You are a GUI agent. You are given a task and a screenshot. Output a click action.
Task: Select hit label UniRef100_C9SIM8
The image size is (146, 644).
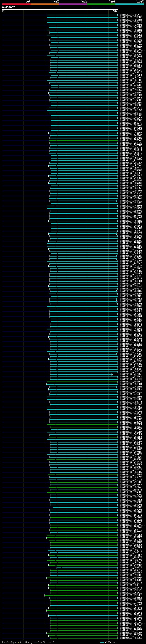pos(131,47)
